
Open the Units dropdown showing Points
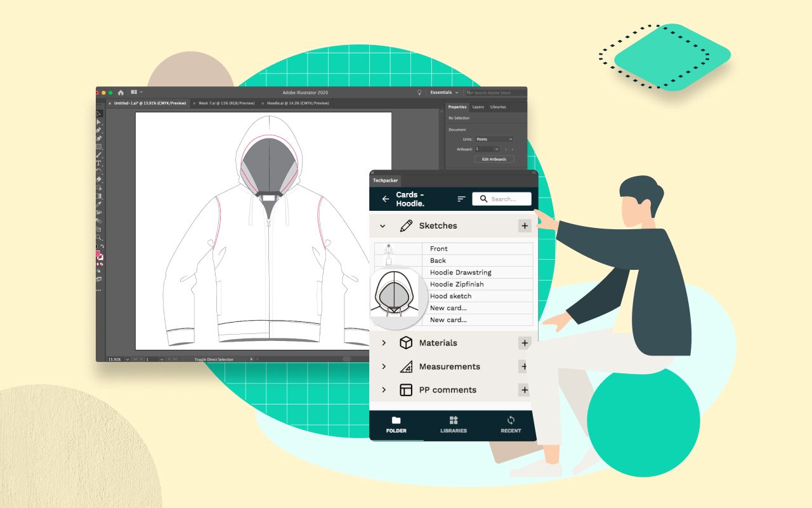pyautogui.click(x=494, y=139)
